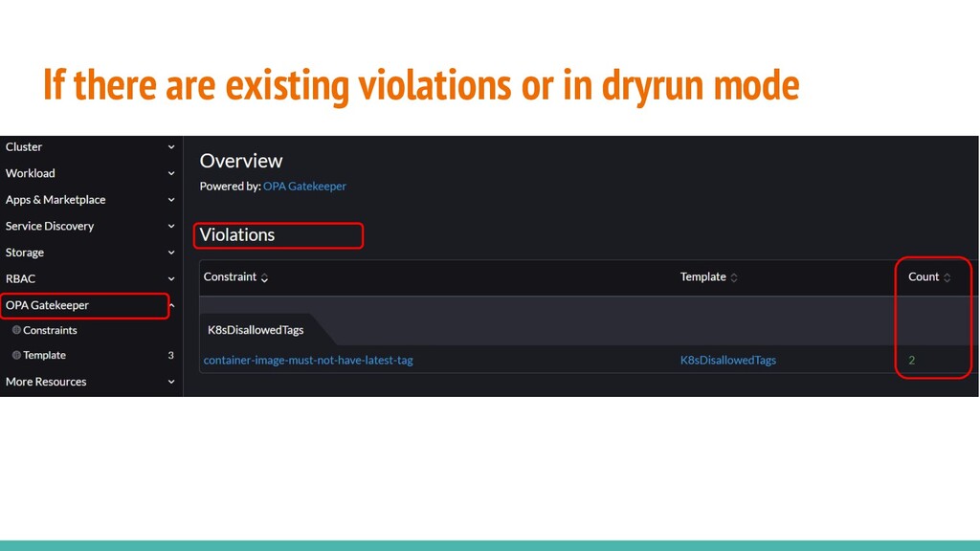Click the K8sDisallowedTags group tab
Image resolution: width=980 pixels, height=551 pixels.
click(x=256, y=330)
